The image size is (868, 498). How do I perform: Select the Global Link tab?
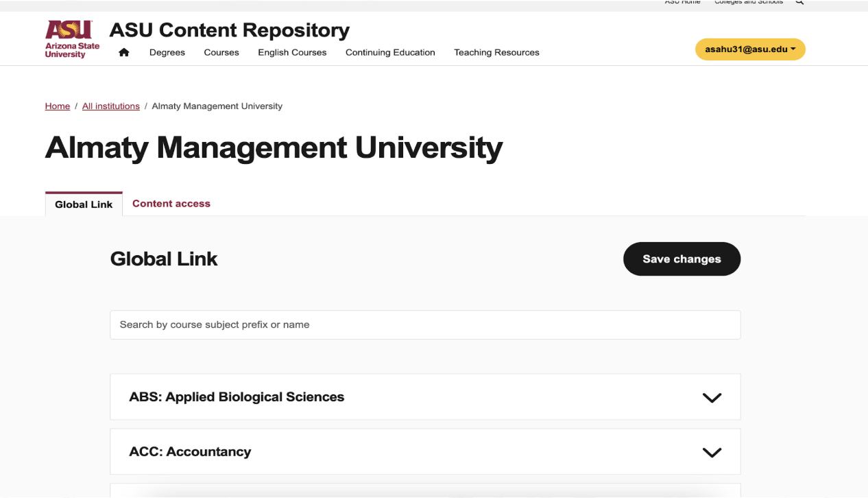(x=84, y=204)
